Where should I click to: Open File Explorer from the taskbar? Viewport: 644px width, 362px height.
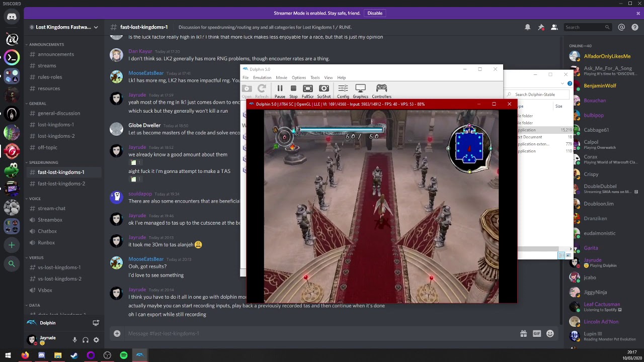58,355
